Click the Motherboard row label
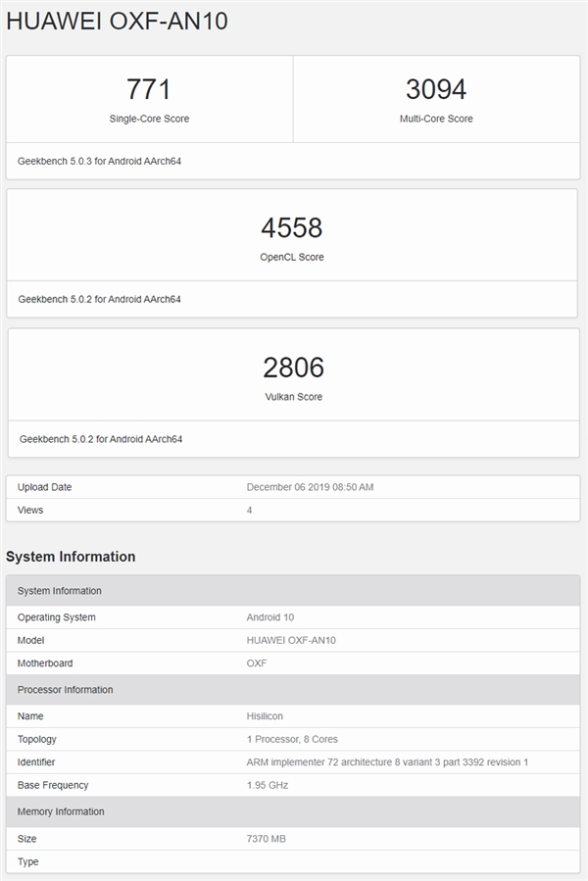Image resolution: width=588 pixels, height=881 pixels. pyautogui.click(x=45, y=663)
